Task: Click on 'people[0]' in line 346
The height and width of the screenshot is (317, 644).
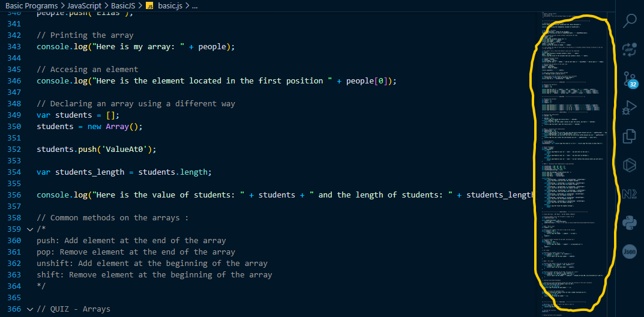Action: [367, 81]
